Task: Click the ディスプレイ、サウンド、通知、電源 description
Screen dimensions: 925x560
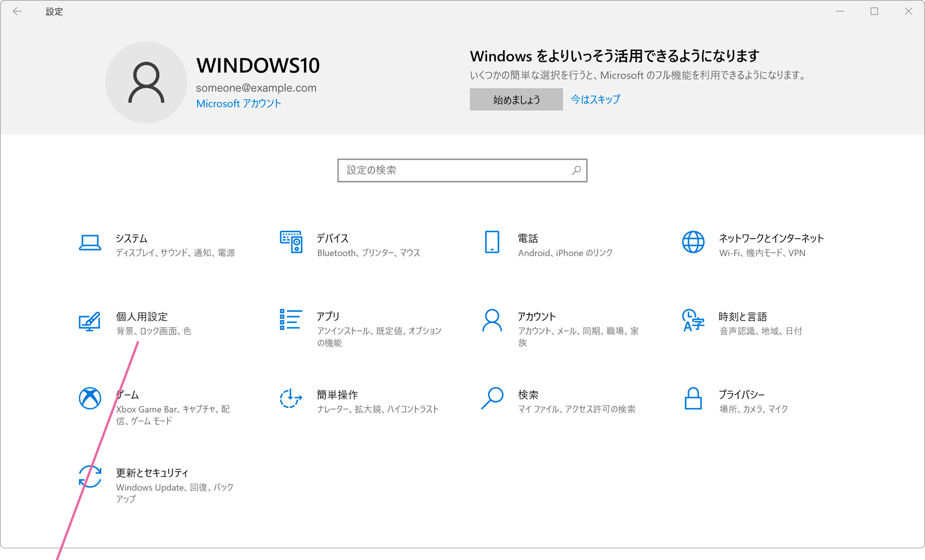Action: (x=175, y=253)
